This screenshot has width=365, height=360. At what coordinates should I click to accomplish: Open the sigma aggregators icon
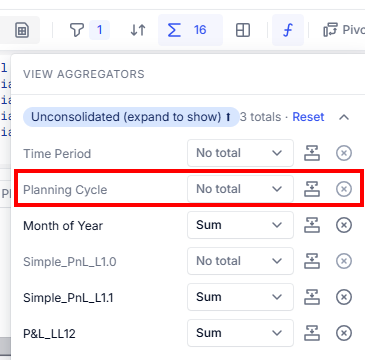point(174,30)
